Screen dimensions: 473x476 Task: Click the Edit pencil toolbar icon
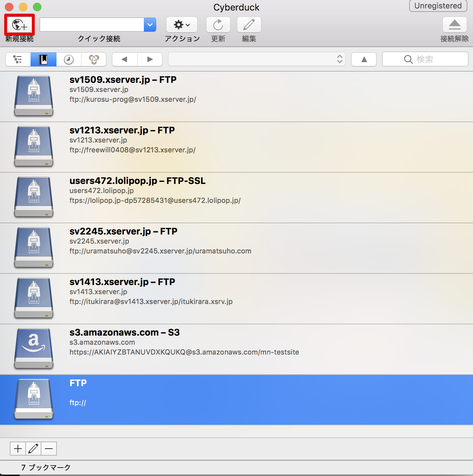coord(249,25)
